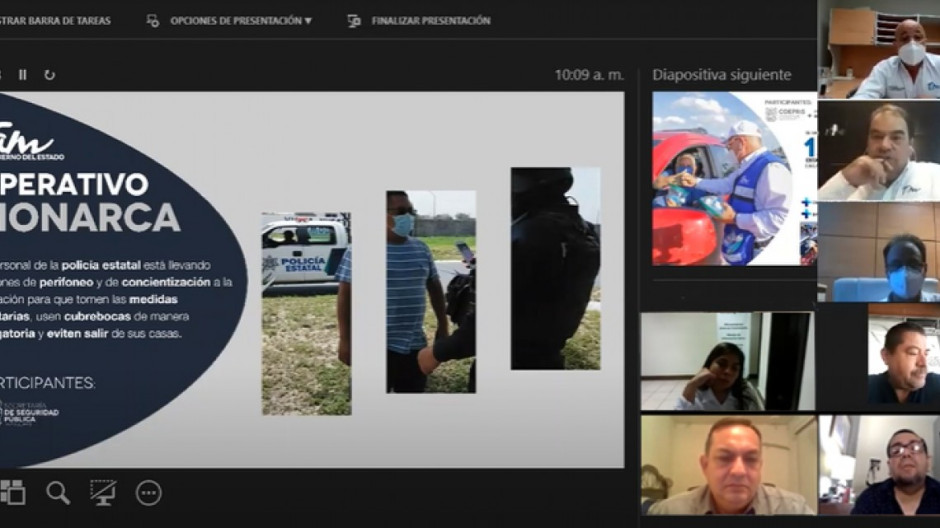Click the Diapositiva siguiente label

[721, 75]
